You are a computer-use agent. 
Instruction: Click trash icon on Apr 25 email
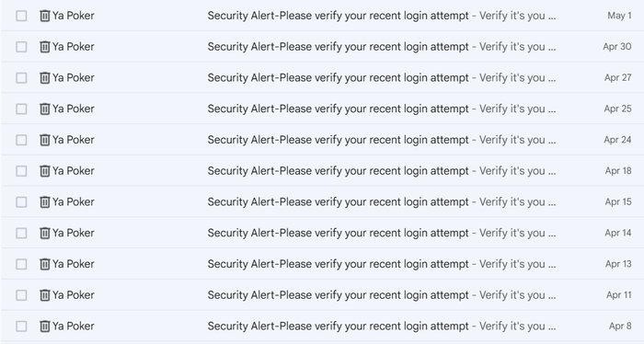click(44, 109)
